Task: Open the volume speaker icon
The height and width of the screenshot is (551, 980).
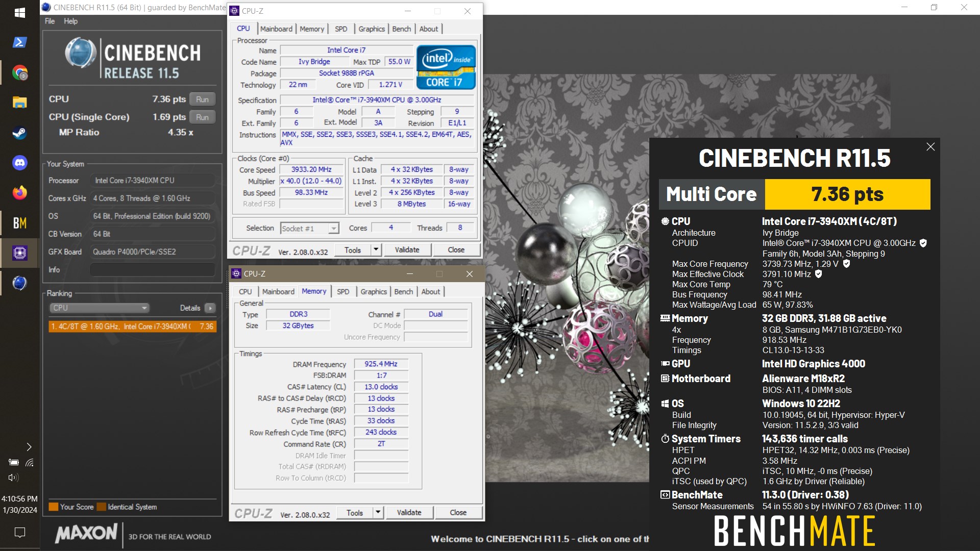Action: [14, 478]
